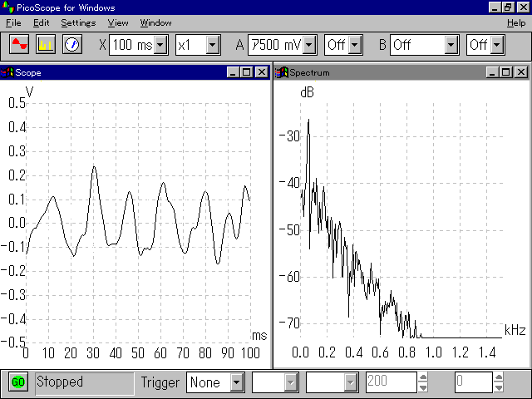Image resolution: width=532 pixels, height=399 pixels.
Task: Expand channel A coupling Off dropdown
Action: click(x=355, y=45)
